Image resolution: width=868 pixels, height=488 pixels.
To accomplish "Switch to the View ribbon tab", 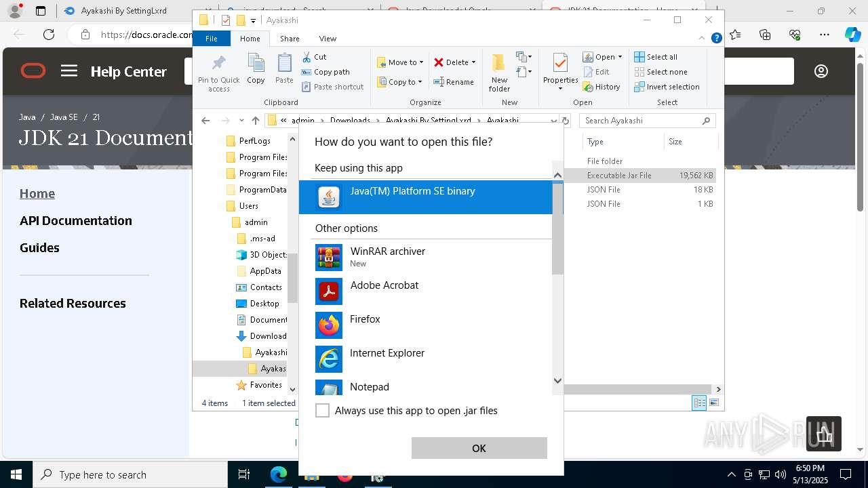I will pos(328,39).
